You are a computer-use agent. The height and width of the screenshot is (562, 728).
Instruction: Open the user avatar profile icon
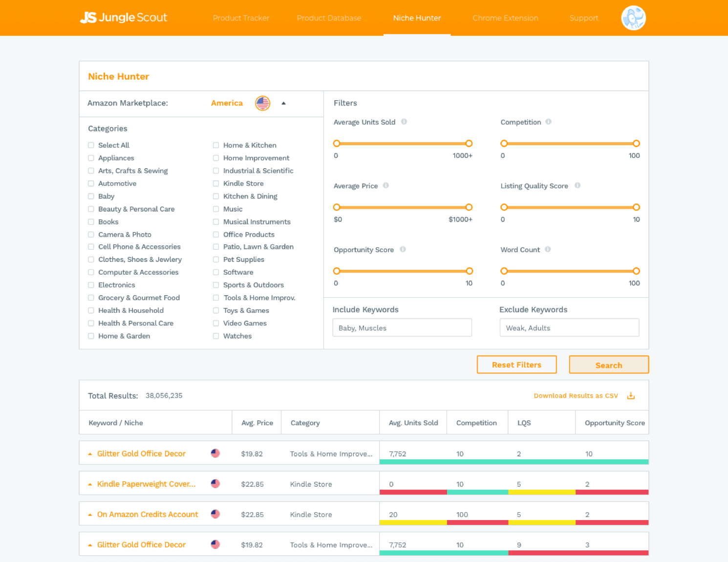(x=633, y=18)
